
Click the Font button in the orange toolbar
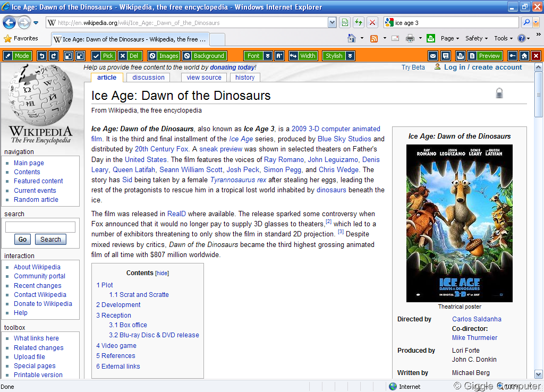coord(253,56)
